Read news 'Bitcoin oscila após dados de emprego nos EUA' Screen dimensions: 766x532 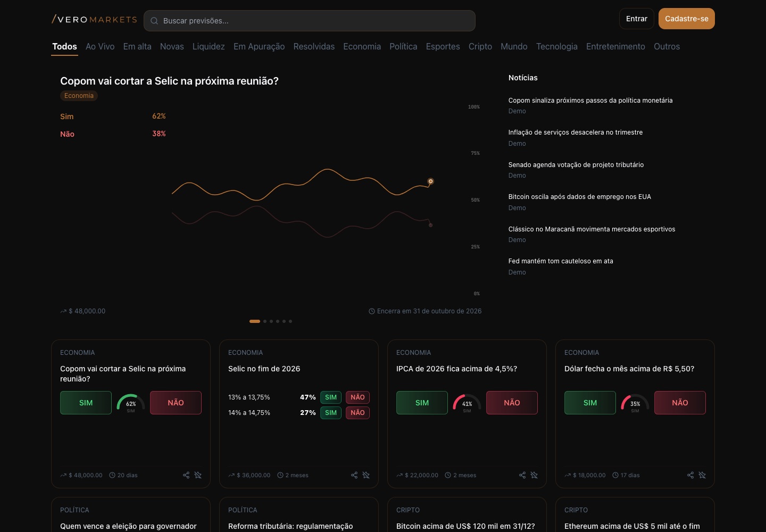click(580, 197)
